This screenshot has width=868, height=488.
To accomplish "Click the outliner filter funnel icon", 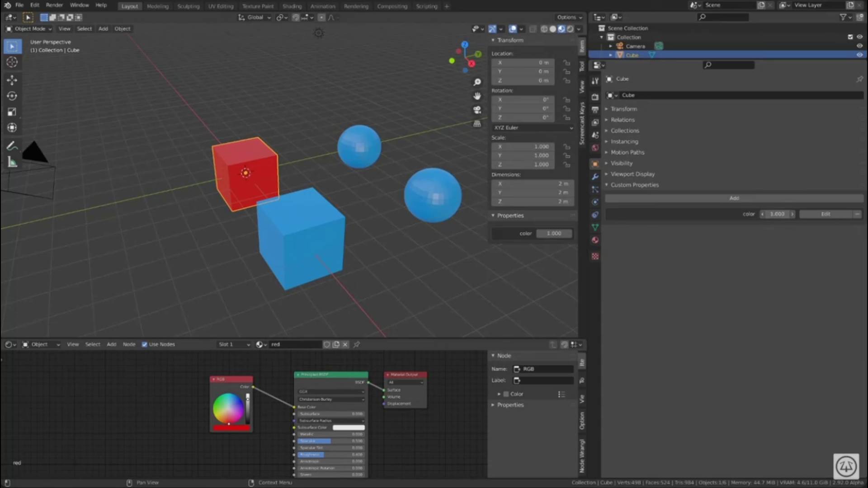I will point(844,17).
